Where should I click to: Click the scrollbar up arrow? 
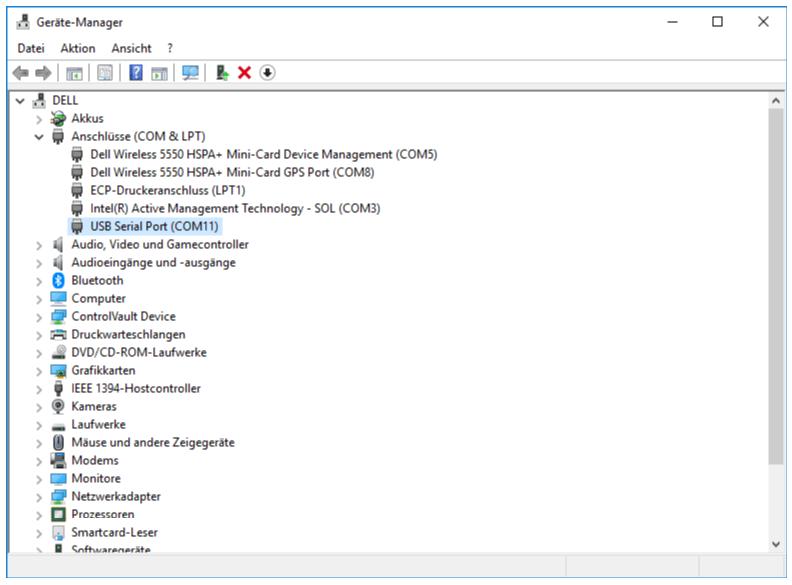776,101
